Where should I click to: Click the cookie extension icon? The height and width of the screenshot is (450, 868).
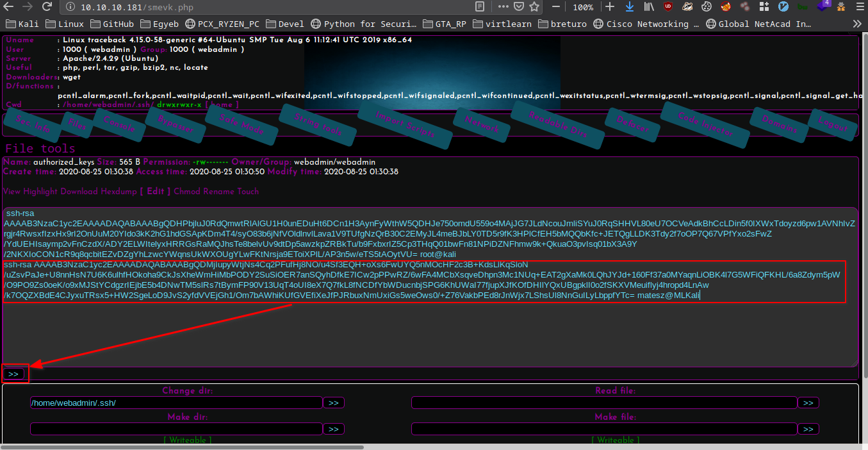(707, 7)
